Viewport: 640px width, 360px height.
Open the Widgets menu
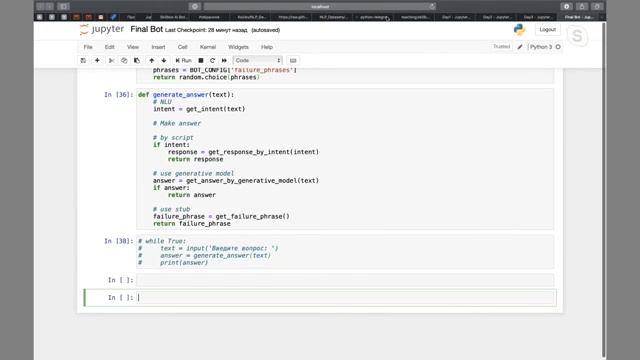(x=238, y=47)
